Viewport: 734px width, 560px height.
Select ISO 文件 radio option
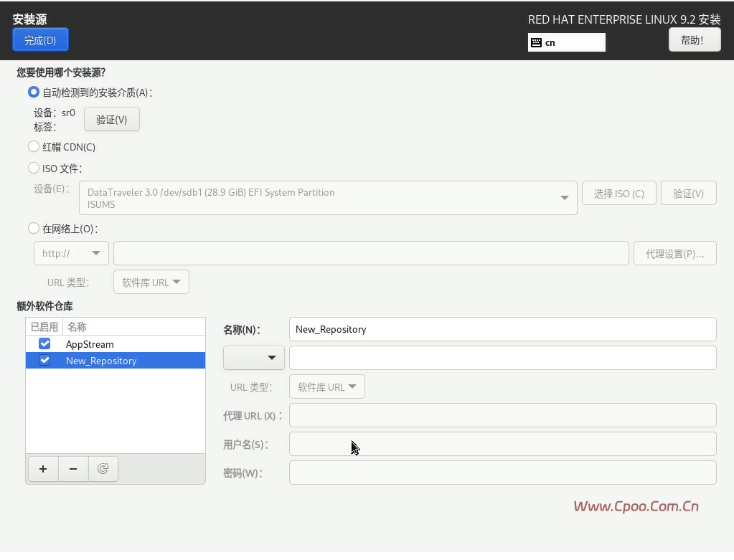(34, 168)
